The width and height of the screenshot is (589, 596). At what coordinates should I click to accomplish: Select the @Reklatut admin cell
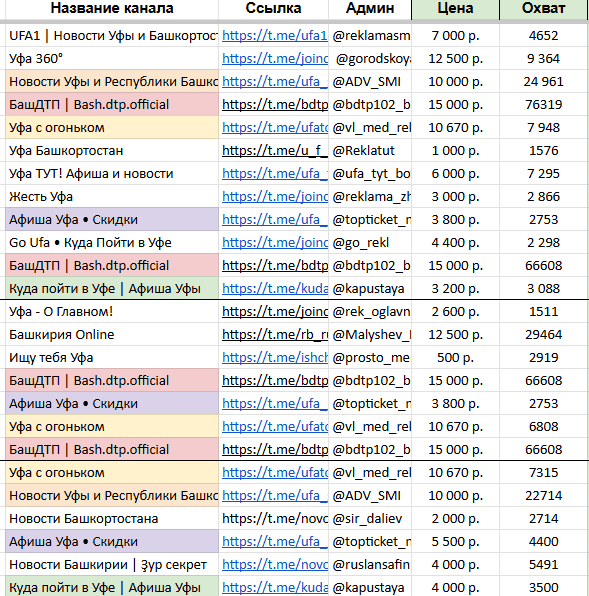tap(370, 151)
